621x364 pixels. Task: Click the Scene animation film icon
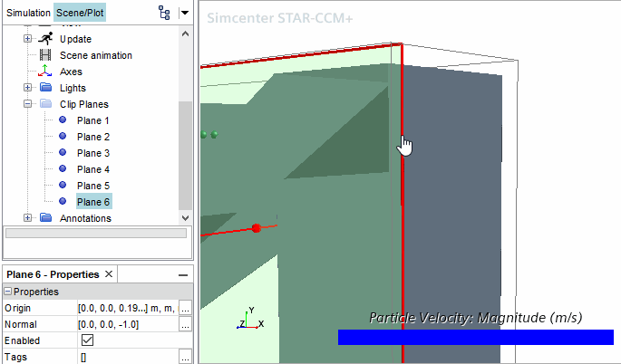click(45, 55)
